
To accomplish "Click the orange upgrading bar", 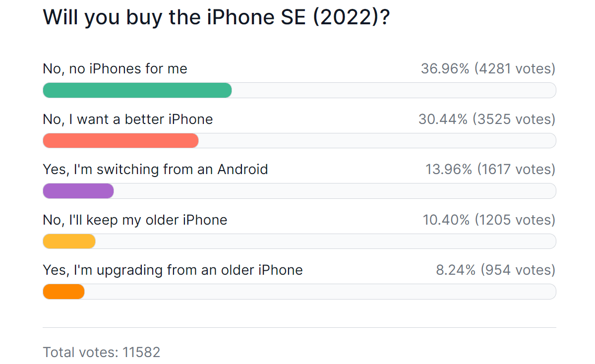I will [64, 292].
